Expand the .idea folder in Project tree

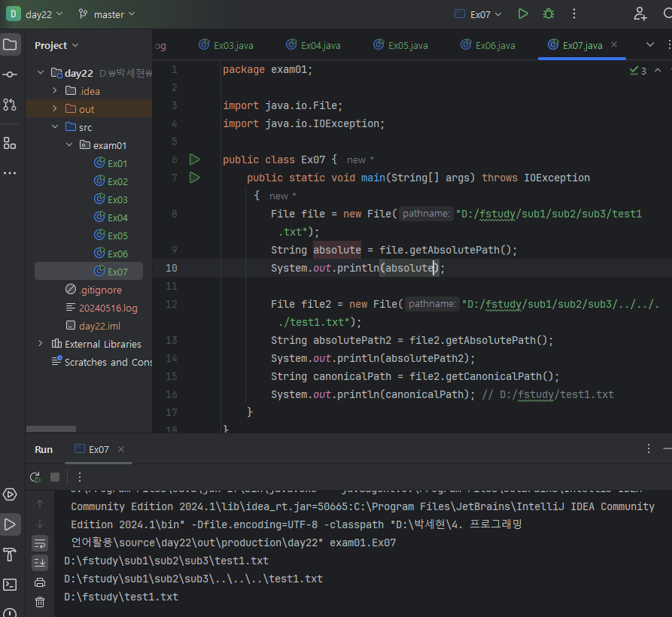point(55,91)
